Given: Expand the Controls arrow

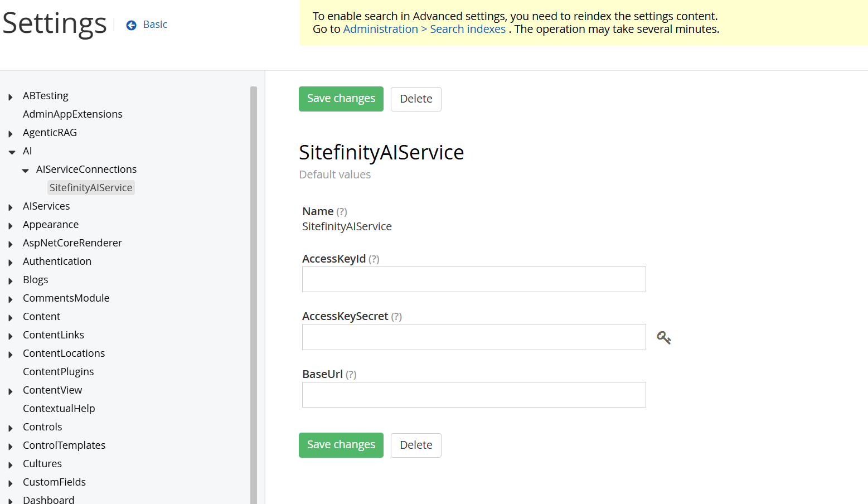Looking at the screenshot, I should pos(11,428).
